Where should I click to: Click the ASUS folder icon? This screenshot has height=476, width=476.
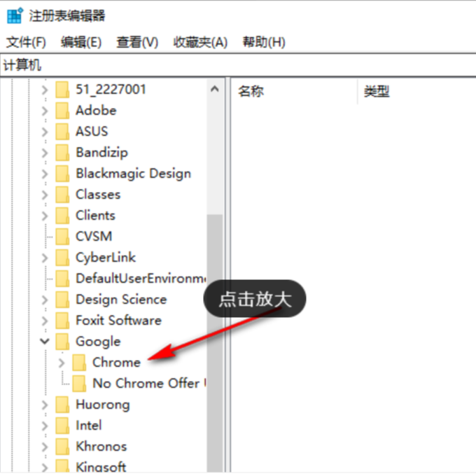tap(62, 132)
